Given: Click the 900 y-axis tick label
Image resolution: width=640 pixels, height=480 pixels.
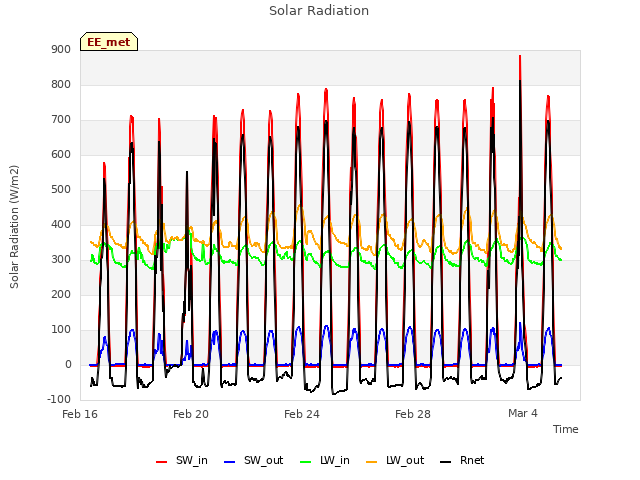Looking at the screenshot, I should coord(61,50).
